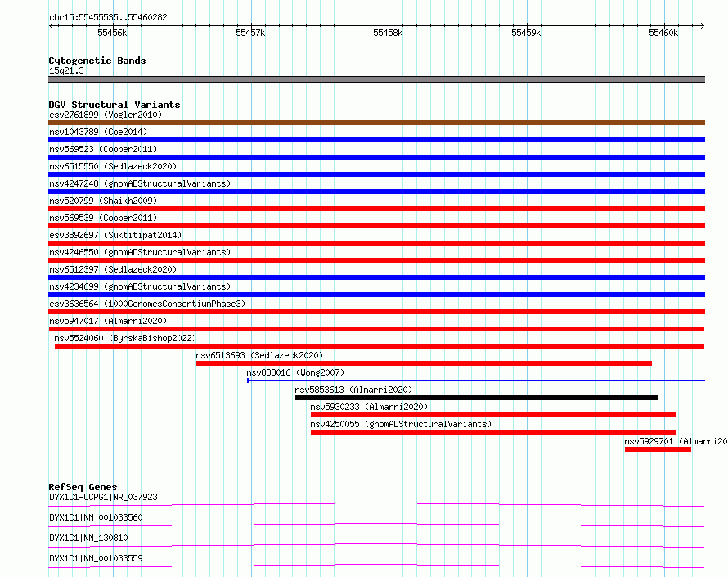Screen dimensions: 728x577
Task: Select variant label nsv5853613 (Almarri2020)
Action: pyautogui.click(x=353, y=390)
